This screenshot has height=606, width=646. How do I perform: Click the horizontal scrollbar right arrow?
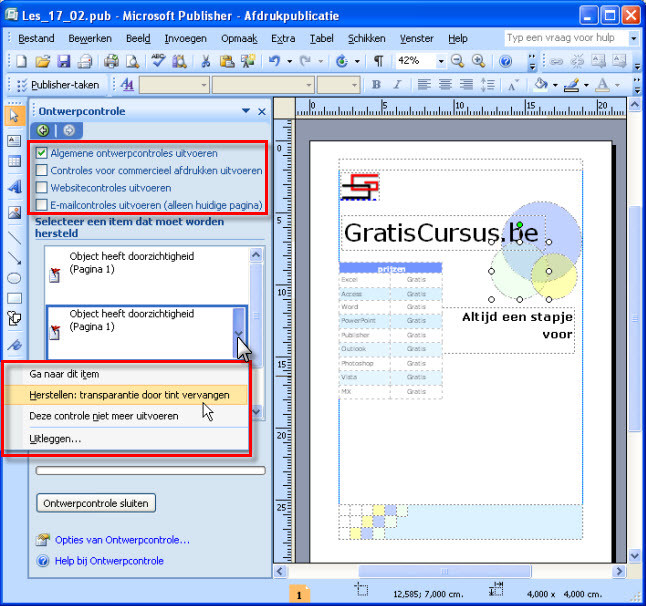coord(618,571)
